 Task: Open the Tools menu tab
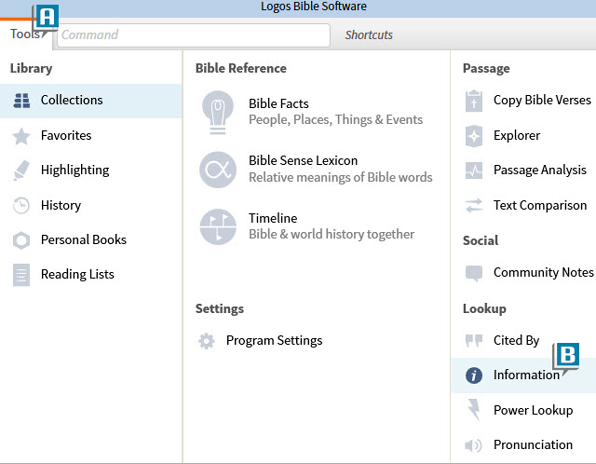pyautogui.click(x=26, y=34)
